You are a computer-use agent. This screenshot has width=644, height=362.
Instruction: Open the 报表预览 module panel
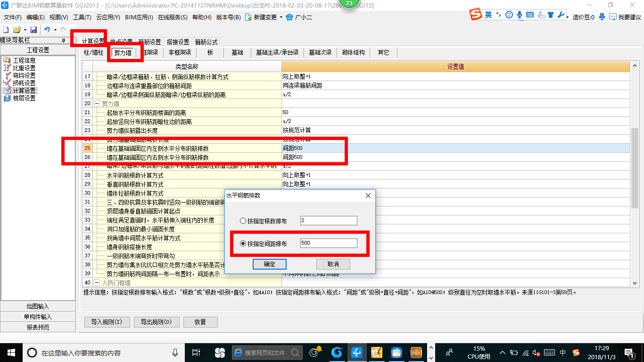click(38, 327)
